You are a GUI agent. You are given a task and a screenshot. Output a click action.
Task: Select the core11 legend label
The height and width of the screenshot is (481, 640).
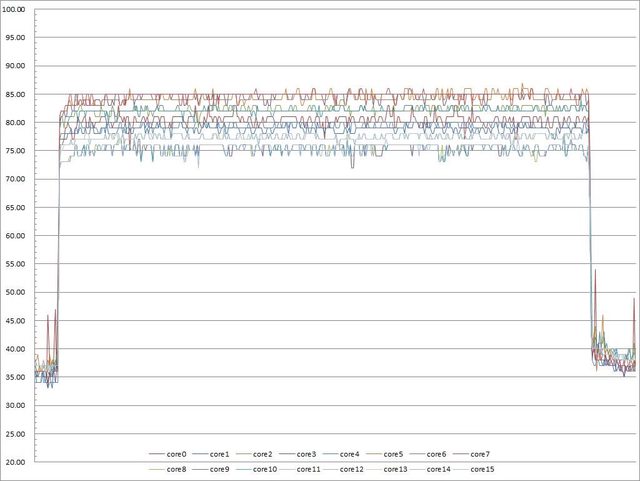(308, 468)
